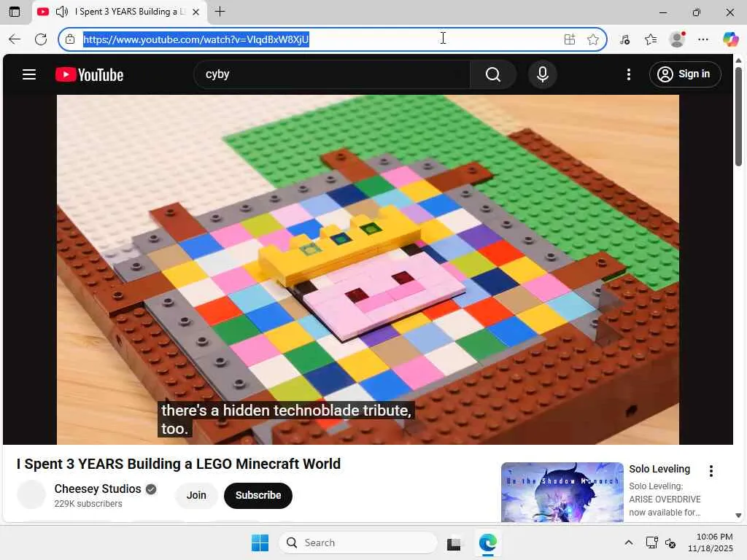Close the YouTube tab
This screenshot has width=747, height=560.
(x=196, y=12)
